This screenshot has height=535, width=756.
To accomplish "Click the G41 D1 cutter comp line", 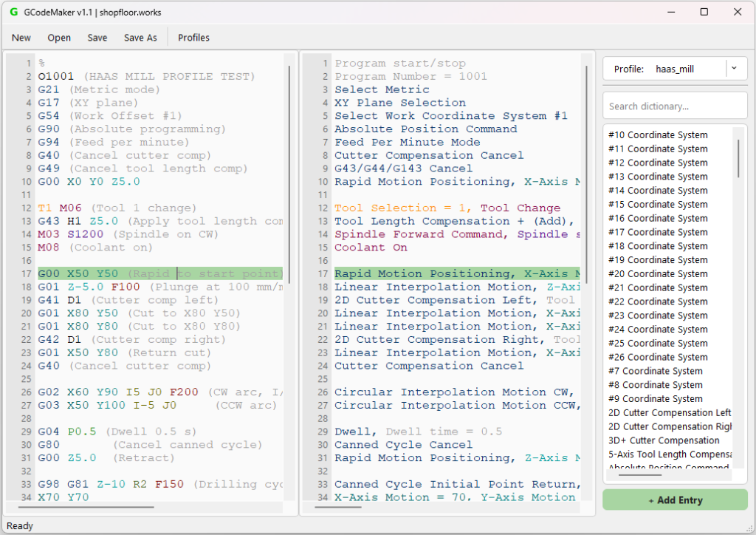I will [x=128, y=300].
